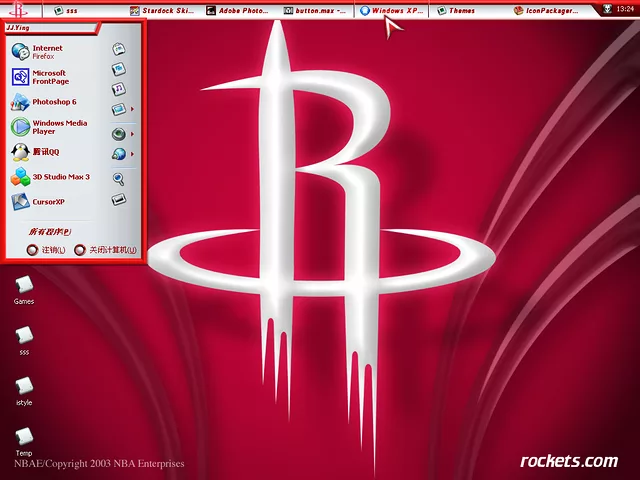Click the 13:24 system tray clock

pyautogui.click(x=624, y=10)
